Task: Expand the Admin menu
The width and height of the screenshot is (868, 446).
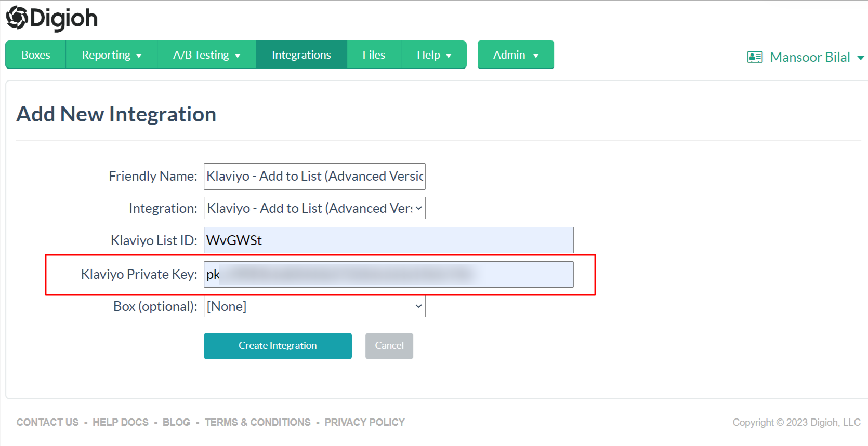Action: [x=516, y=55]
